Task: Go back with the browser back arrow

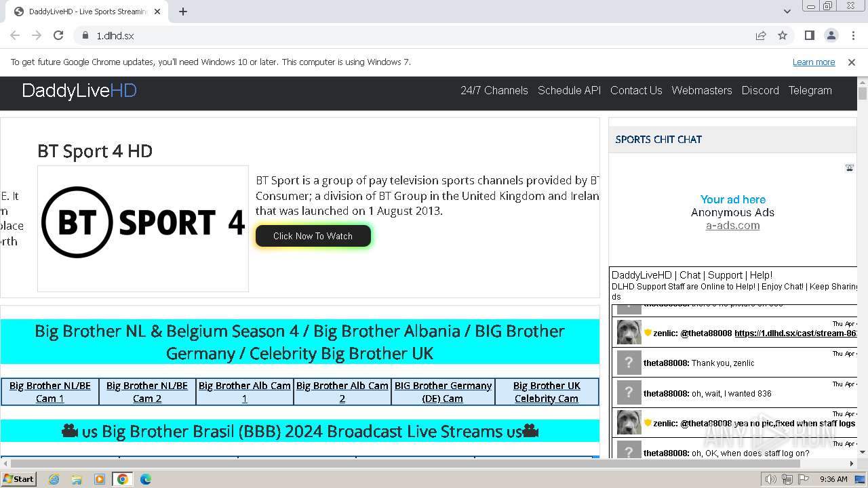Action: (x=15, y=35)
